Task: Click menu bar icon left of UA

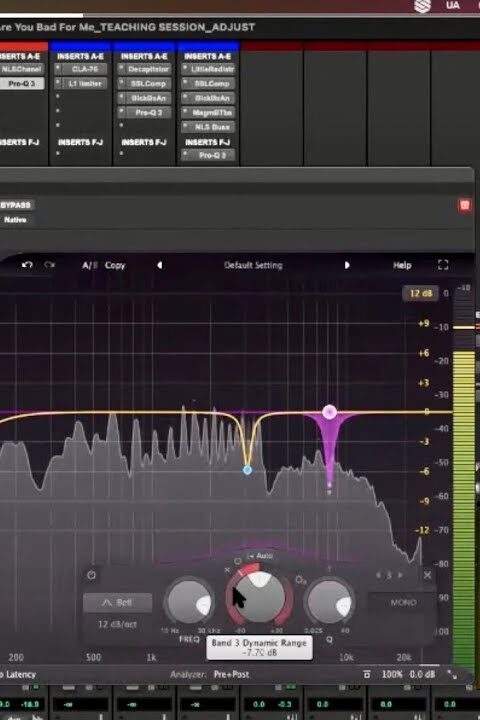Action: click(422, 6)
